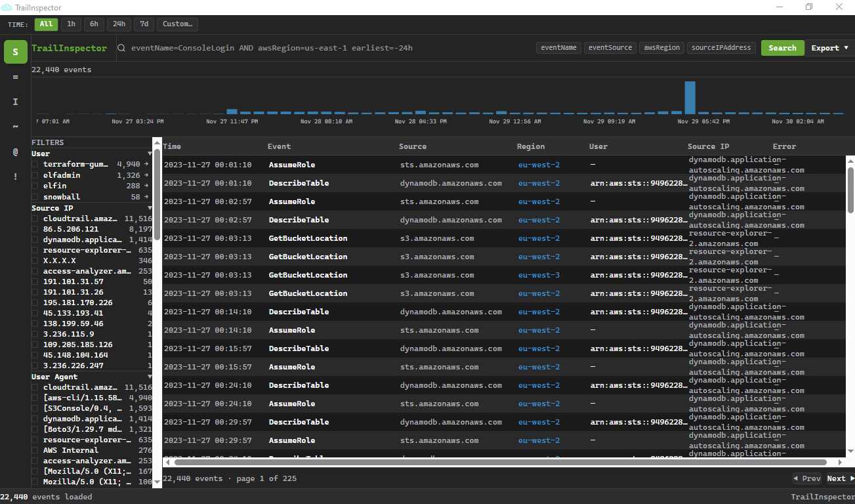Open the Export dropdown menu
The image size is (855, 504).
829,48
